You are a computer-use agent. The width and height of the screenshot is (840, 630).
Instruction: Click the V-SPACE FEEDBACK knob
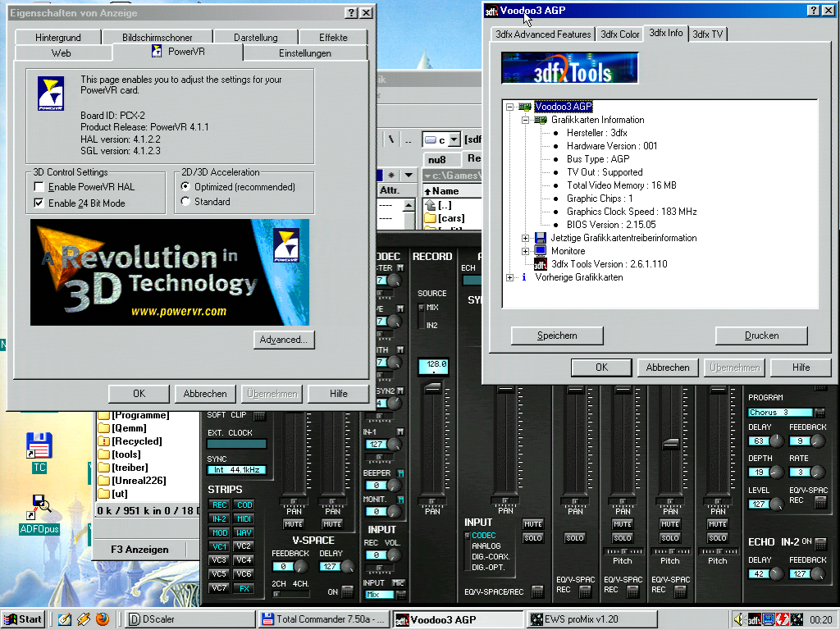pos(302,566)
